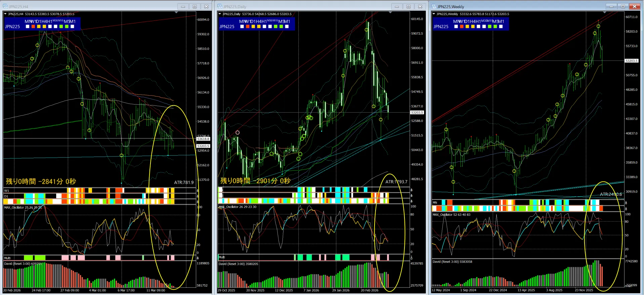Open the JPN225,Daily chart dropdown triangle

point(220,14)
